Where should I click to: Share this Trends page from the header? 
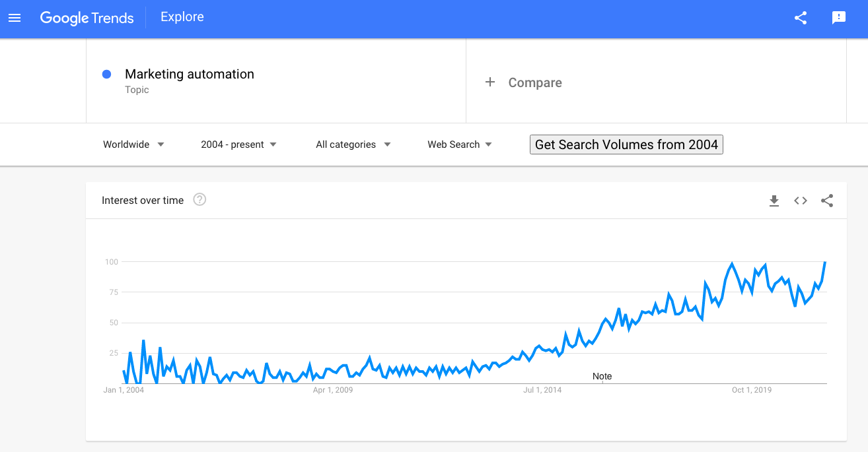tap(801, 18)
